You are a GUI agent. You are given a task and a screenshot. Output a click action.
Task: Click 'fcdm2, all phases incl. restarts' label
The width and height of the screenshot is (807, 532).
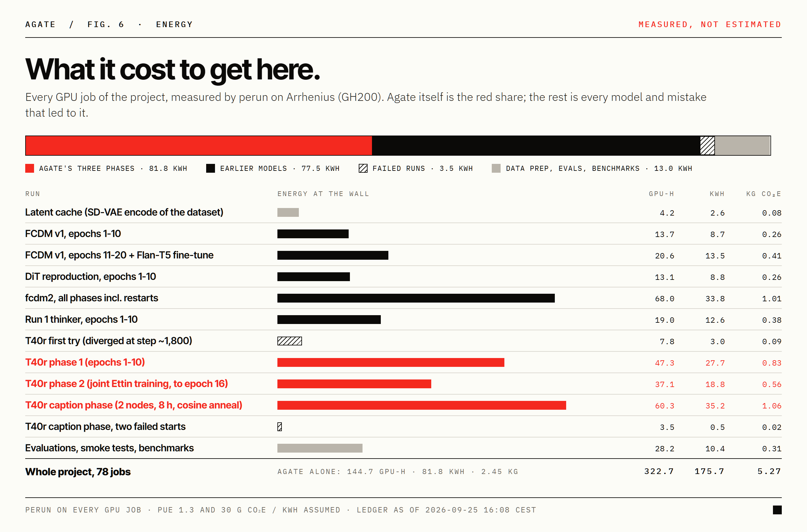coord(92,298)
